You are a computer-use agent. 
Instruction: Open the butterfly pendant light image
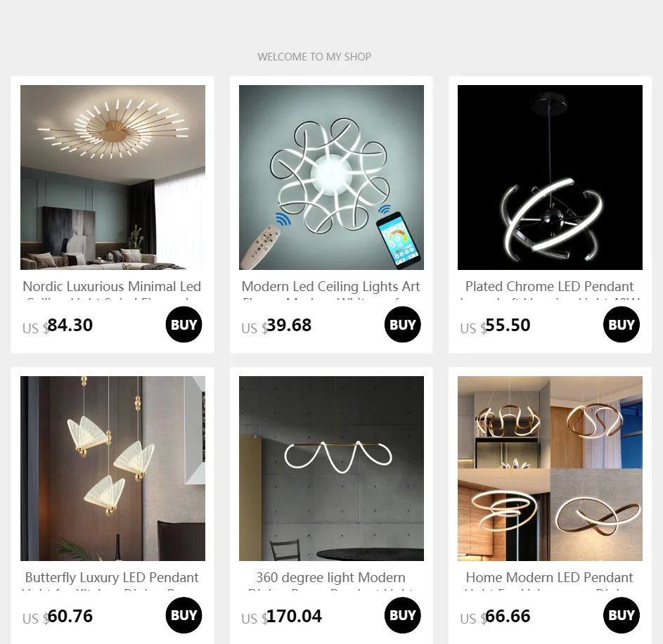click(x=112, y=468)
